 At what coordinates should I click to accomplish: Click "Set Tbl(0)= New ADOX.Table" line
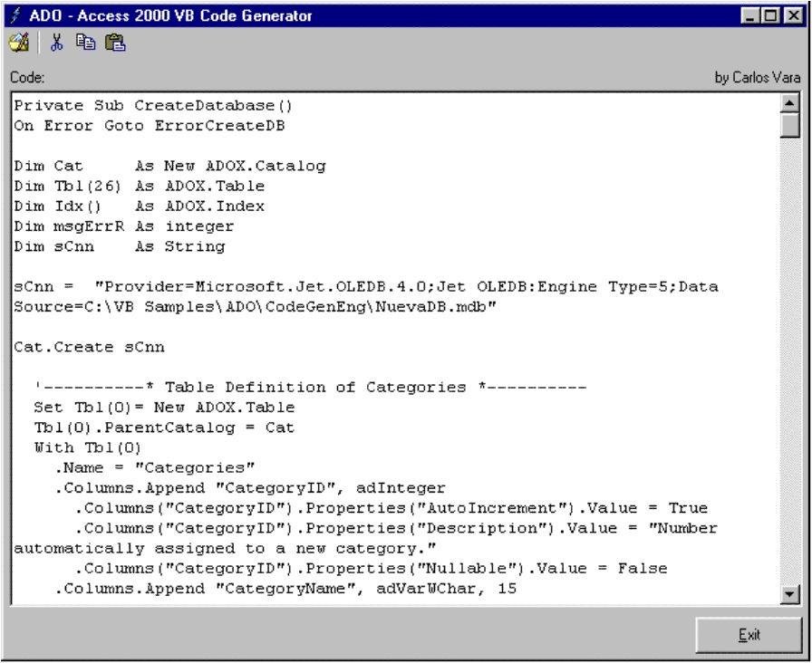point(164,408)
